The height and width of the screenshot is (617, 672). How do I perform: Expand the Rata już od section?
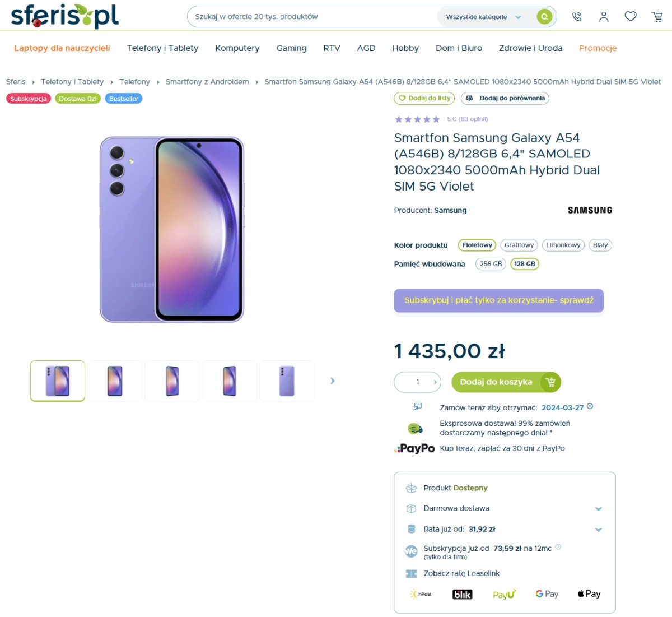tap(598, 530)
